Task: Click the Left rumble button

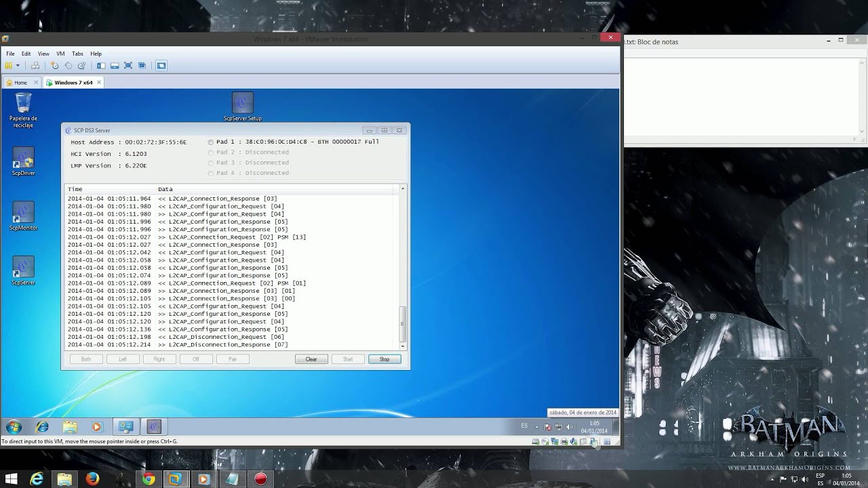Action: tap(123, 359)
